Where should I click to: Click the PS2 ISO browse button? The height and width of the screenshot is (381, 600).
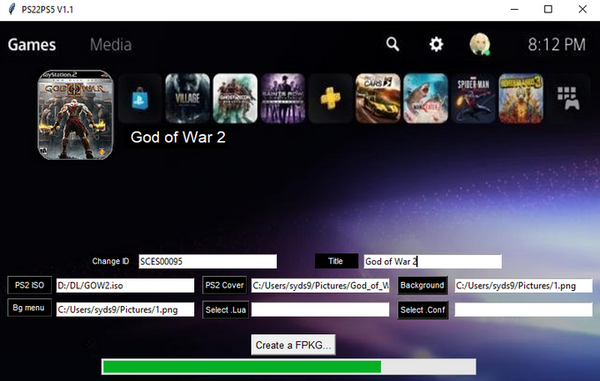pos(29,285)
